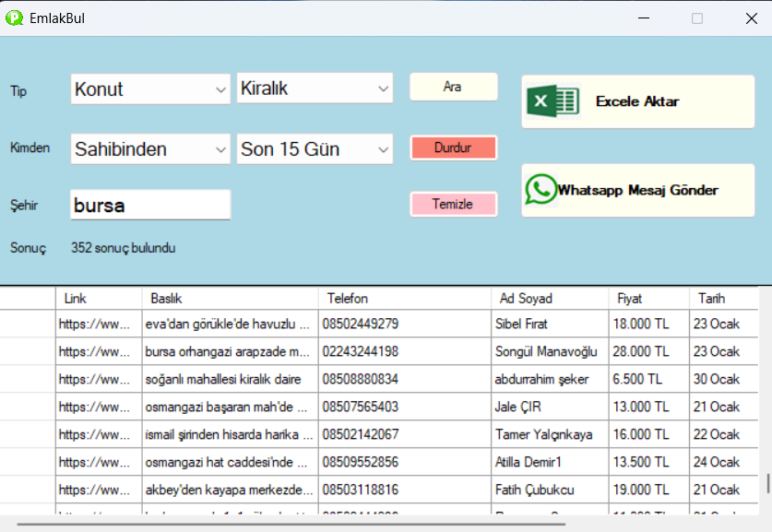Click the Tarih column header
This screenshot has width=772, height=532.
(x=722, y=299)
